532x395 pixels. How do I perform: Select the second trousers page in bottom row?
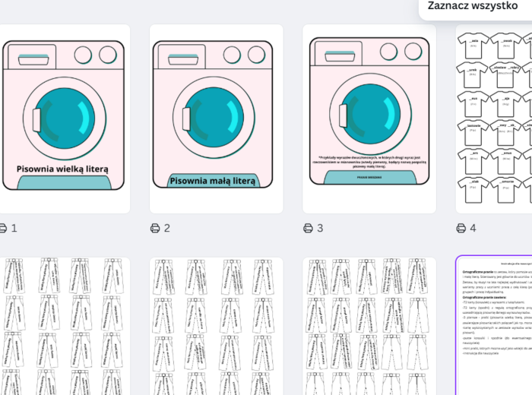(216, 327)
